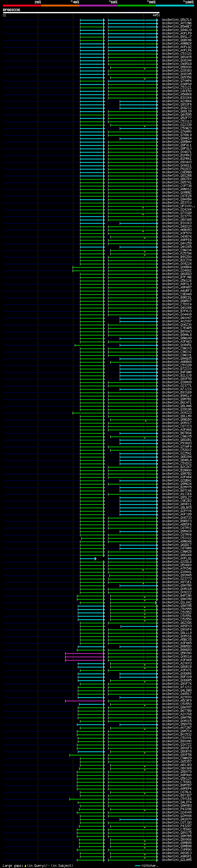The width and height of the screenshot is (197, 868).
Task: Click the purple ~60% identity legend segment
Action: pos(99,6)
